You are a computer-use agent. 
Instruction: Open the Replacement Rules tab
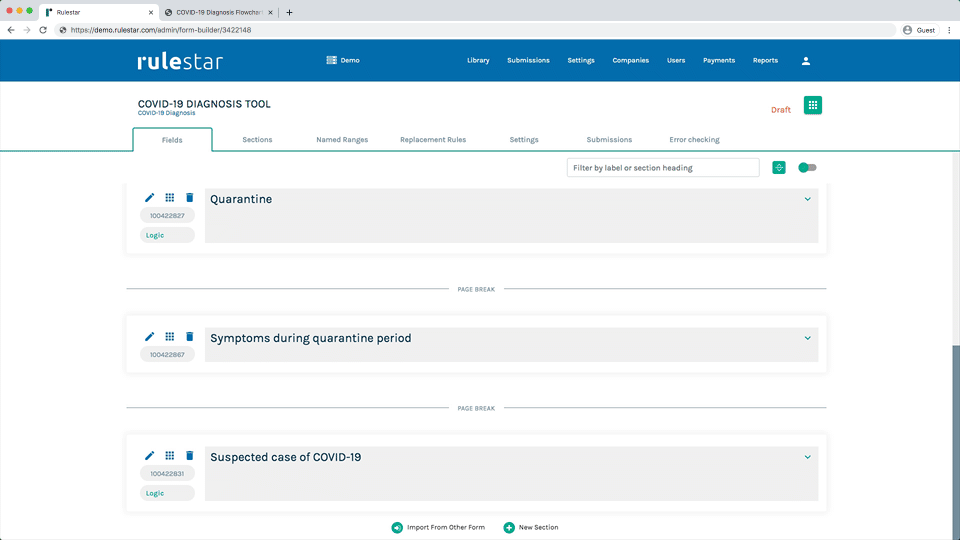point(433,140)
